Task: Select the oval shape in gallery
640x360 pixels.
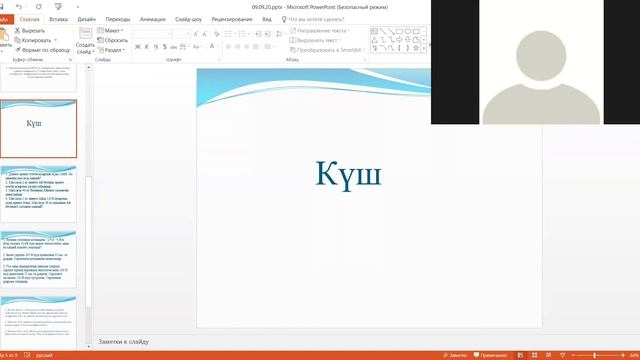Action: (407, 31)
